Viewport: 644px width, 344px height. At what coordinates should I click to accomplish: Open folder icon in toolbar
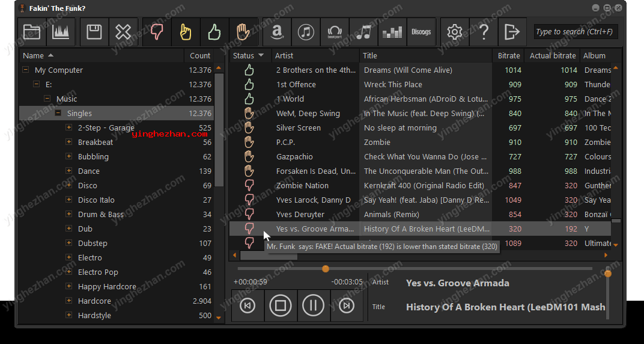(32, 32)
